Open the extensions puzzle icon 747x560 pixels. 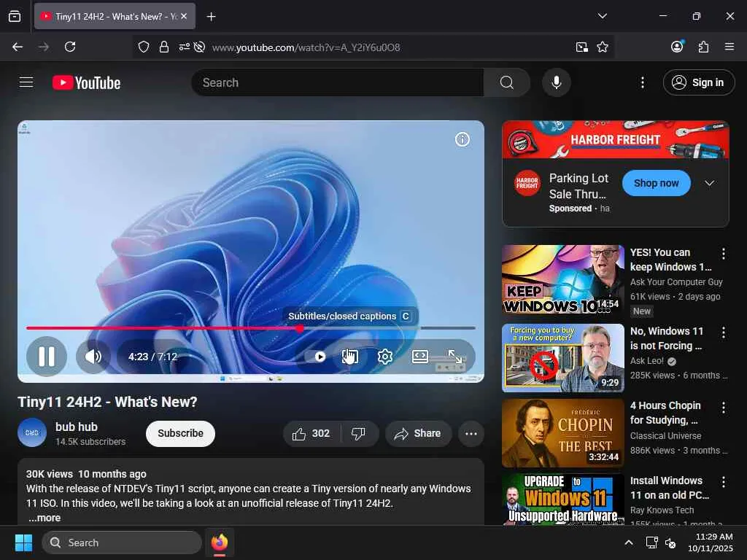pyautogui.click(x=703, y=47)
